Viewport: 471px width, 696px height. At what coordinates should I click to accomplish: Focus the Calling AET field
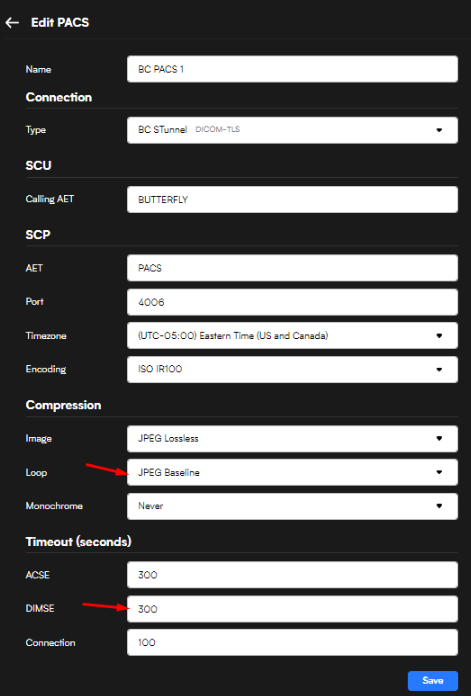292,199
